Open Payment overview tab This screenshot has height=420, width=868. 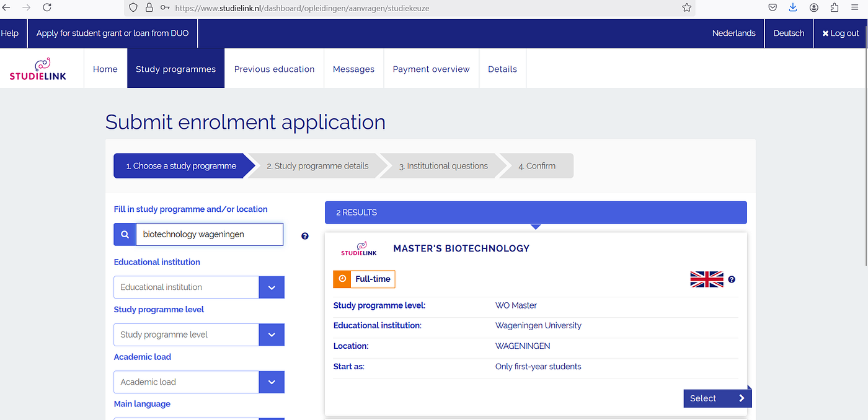(431, 69)
